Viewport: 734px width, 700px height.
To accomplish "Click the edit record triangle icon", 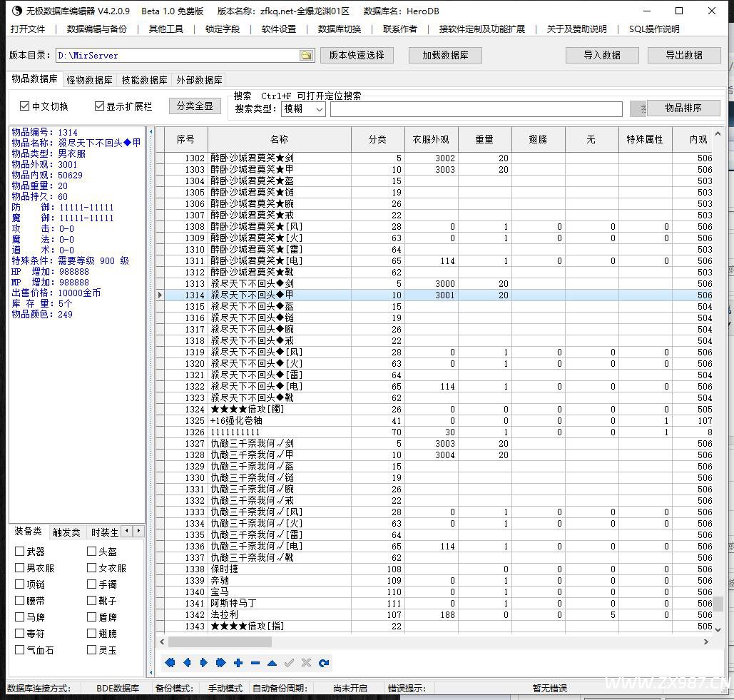I will tap(272, 663).
